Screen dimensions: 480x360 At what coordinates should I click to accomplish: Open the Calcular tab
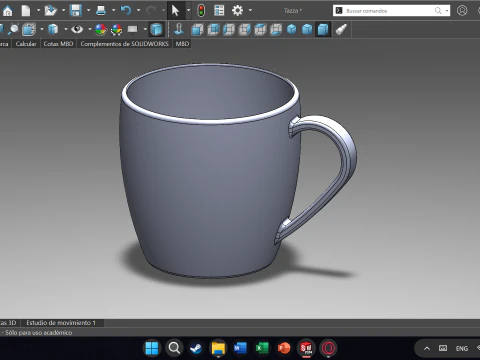pyautogui.click(x=26, y=44)
